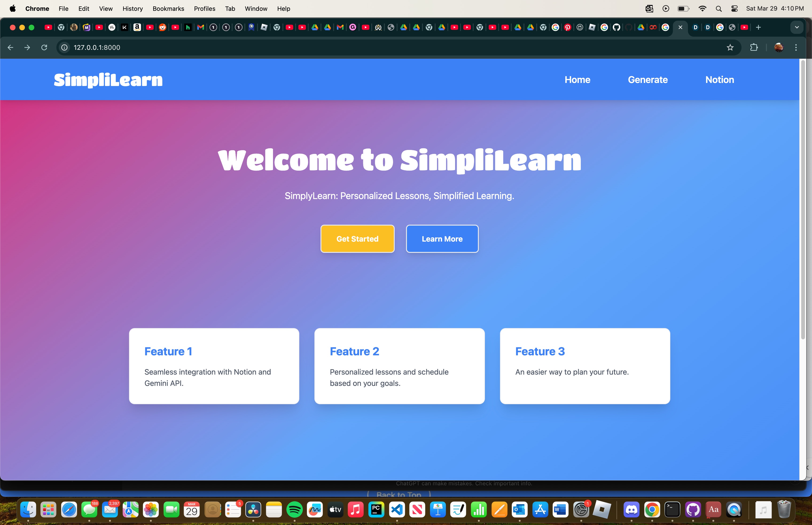The image size is (812, 525).
Task: Click the bookmark star icon
Action: [730, 47]
